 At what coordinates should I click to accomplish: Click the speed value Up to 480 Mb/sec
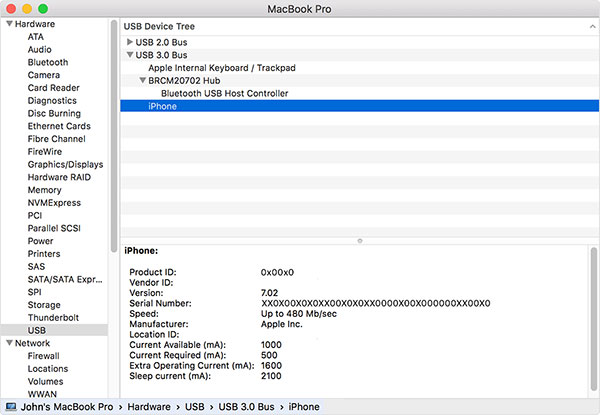[x=299, y=314]
